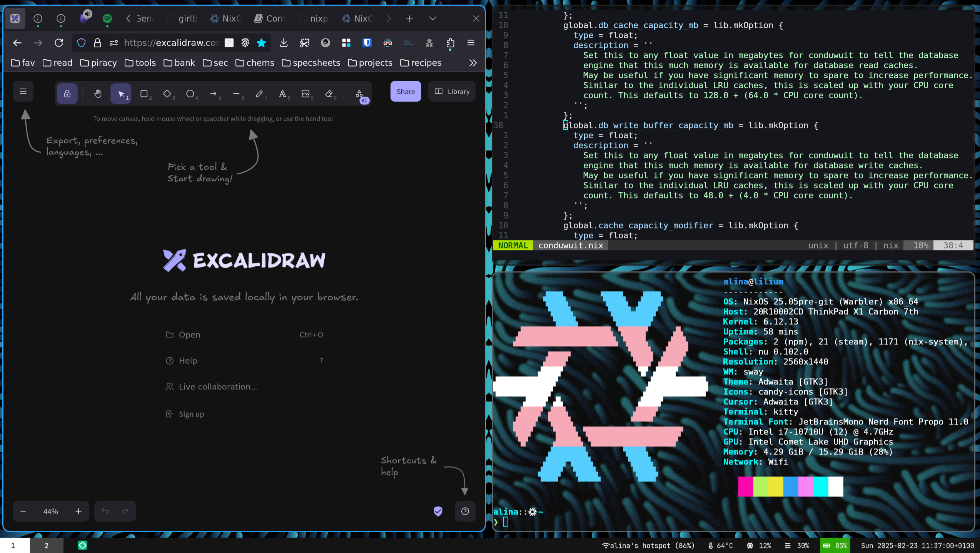Image resolution: width=980 pixels, height=553 pixels.
Task: Open the downloads panel
Action: [284, 43]
